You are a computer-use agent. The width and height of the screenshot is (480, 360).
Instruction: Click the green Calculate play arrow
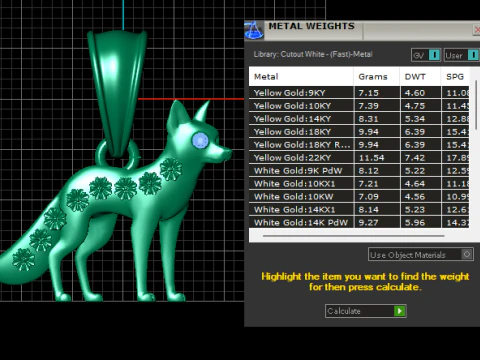(399, 311)
